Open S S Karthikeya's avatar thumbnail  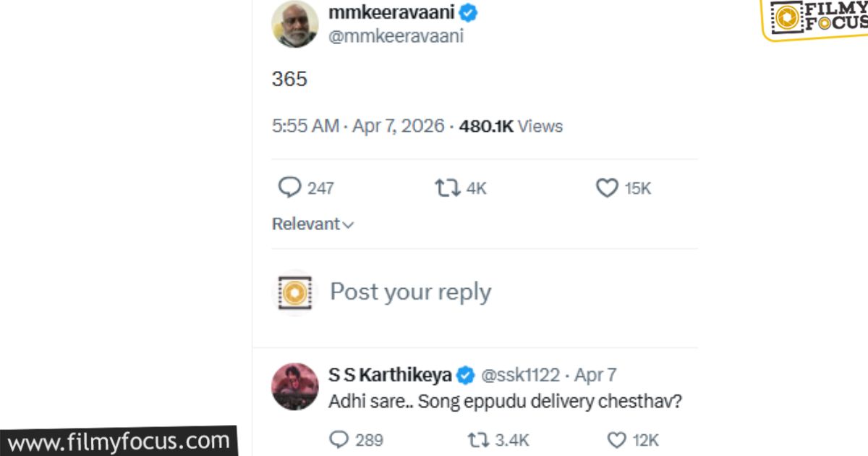tap(295, 387)
